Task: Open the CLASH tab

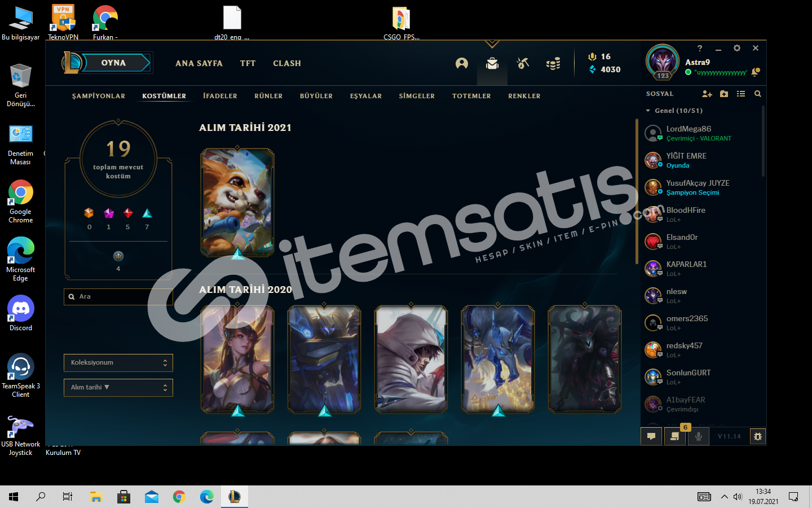Action: (287, 63)
